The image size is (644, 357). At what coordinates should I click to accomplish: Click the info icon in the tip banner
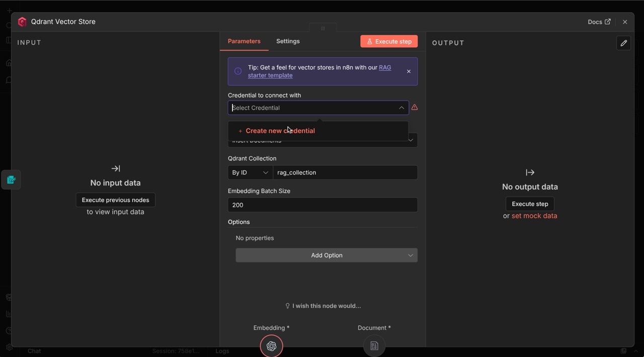(x=238, y=71)
